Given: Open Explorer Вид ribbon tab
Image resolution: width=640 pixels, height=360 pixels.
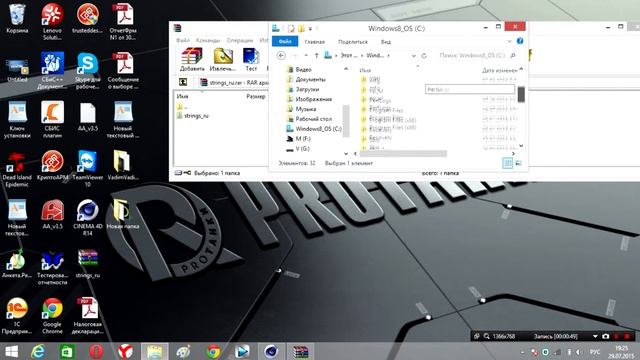Looking at the screenshot, I should (386, 42).
